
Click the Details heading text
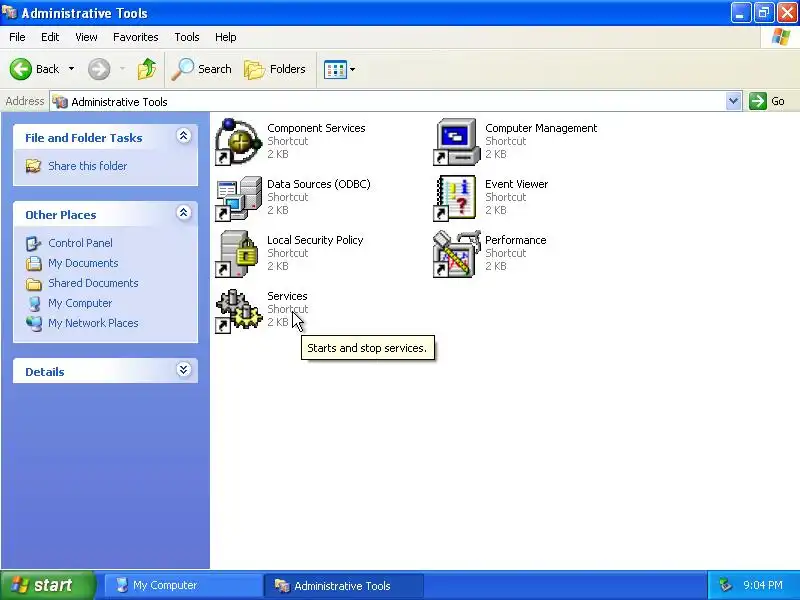click(x=45, y=372)
